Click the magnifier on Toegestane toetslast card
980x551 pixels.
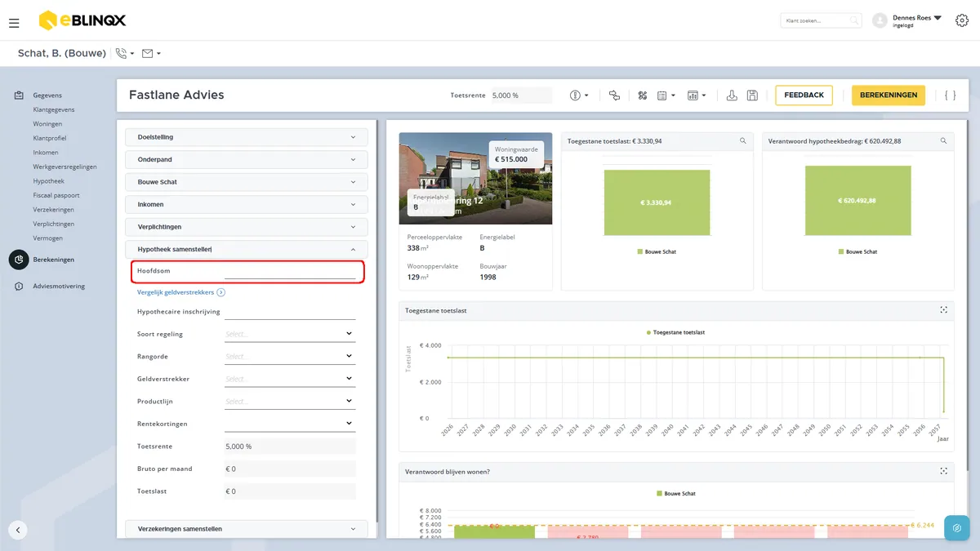click(x=742, y=141)
